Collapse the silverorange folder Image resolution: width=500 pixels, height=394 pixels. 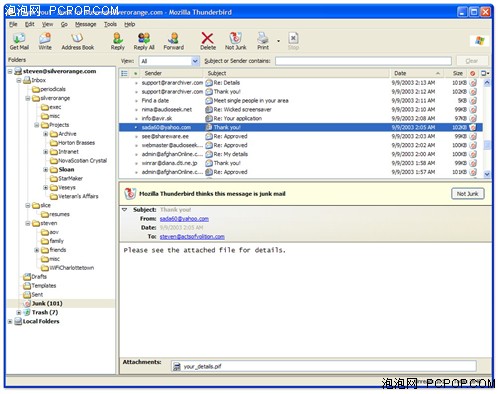(28, 98)
